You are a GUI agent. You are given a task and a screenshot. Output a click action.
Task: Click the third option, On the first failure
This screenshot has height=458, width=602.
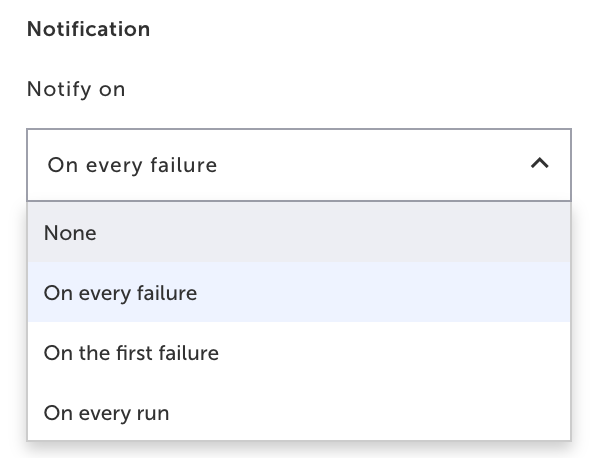(x=131, y=352)
